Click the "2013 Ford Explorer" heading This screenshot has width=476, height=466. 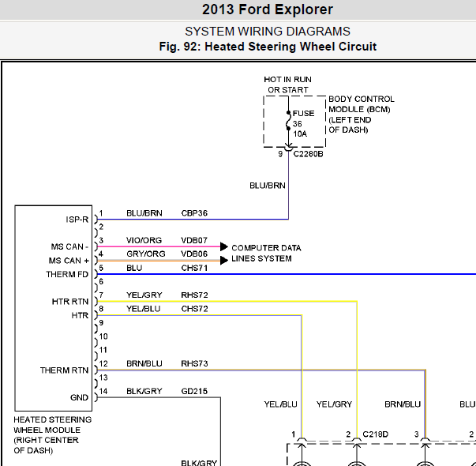pyautogui.click(x=268, y=9)
